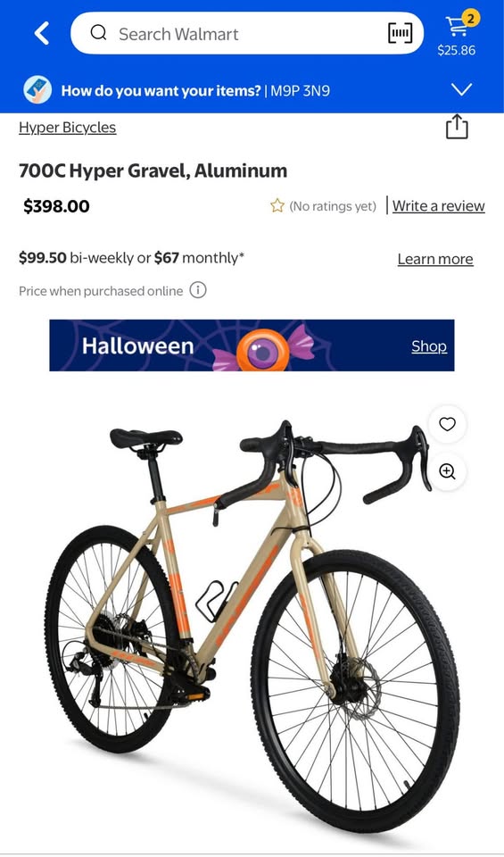
Task: Tap the search magnifier icon
Action: click(x=98, y=33)
